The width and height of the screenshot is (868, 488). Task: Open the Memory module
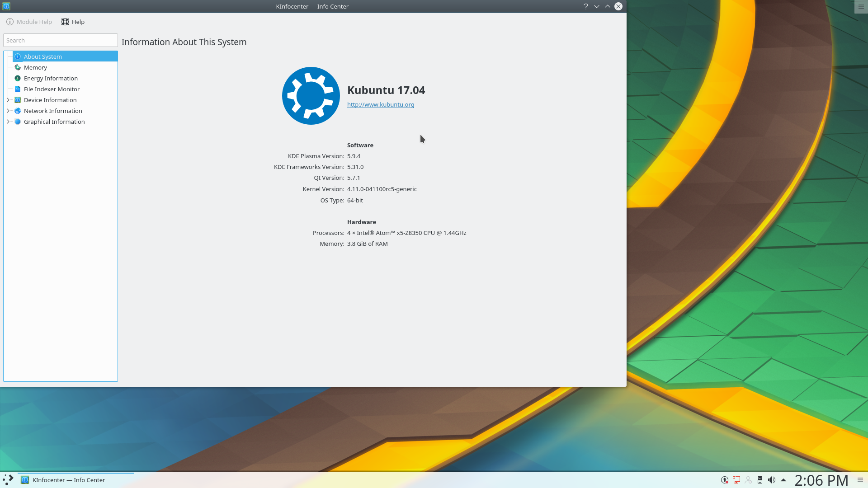(x=35, y=67)
